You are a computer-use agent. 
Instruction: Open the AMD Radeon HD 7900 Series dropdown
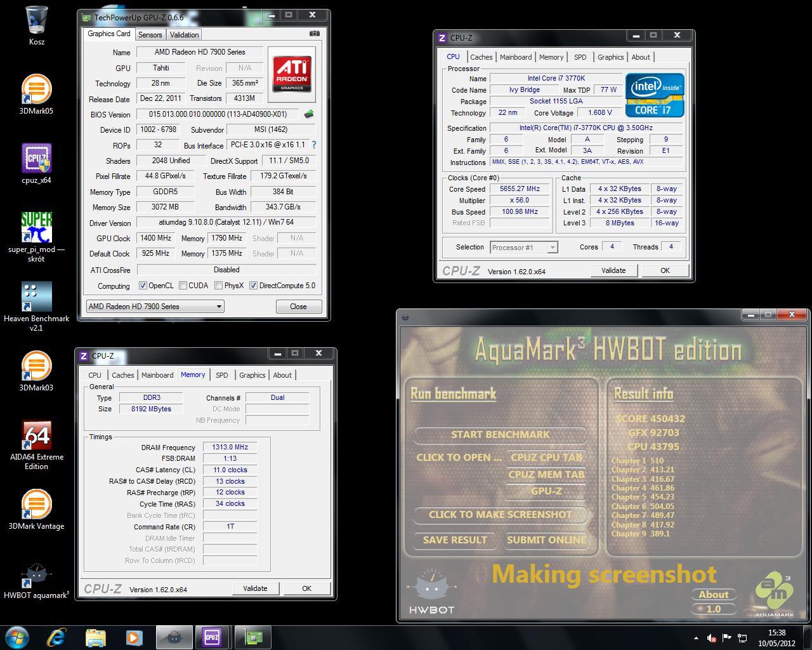coord(155,306)
